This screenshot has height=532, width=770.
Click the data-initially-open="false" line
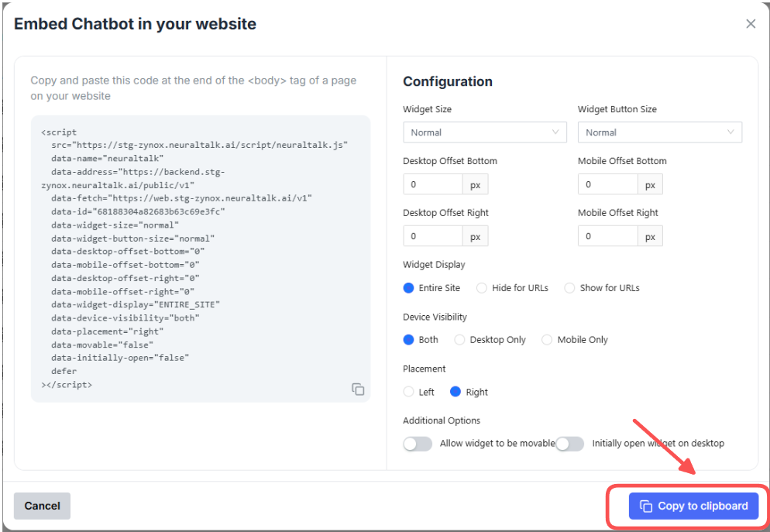pos(120,358)
